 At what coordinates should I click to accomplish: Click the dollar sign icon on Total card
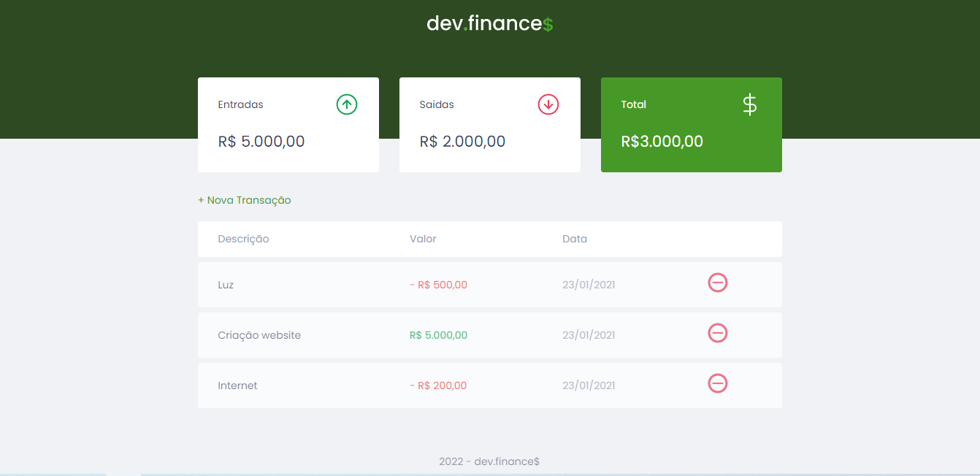(x=749, y=104)
